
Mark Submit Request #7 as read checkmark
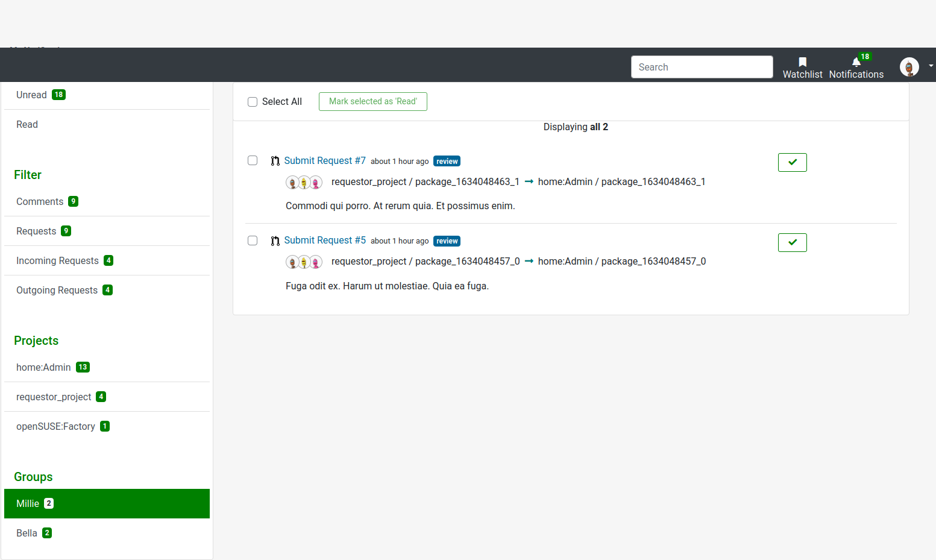(x=792, y=162)
